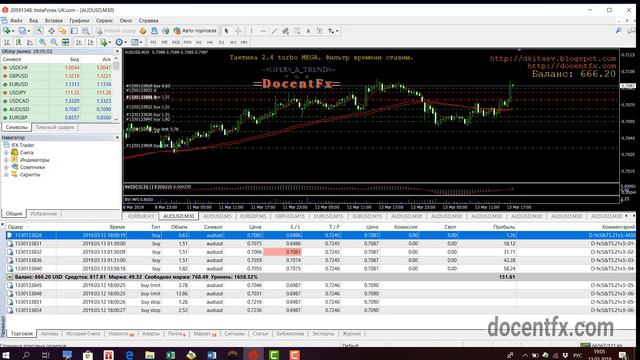Screen dimensions: 640x360
Task: Select order 1330133832 row
Action: pos(321,252)
